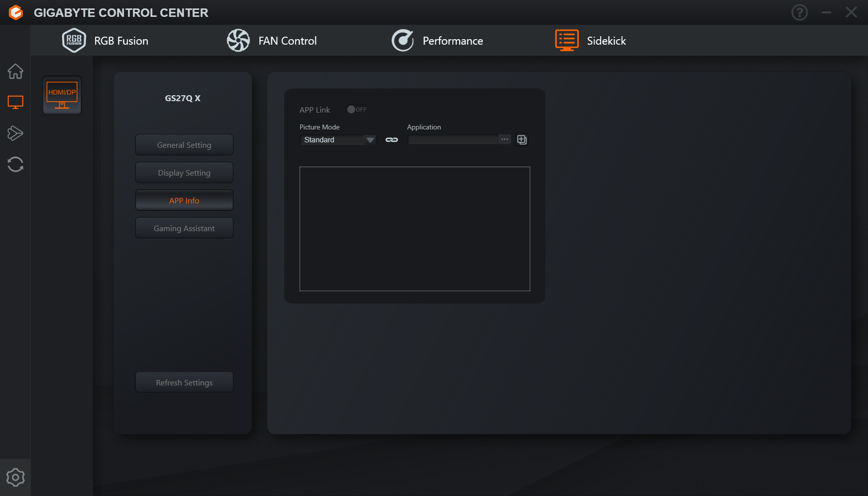Select the HDMI/DP monitor device thumbnail

click(62, 95)
